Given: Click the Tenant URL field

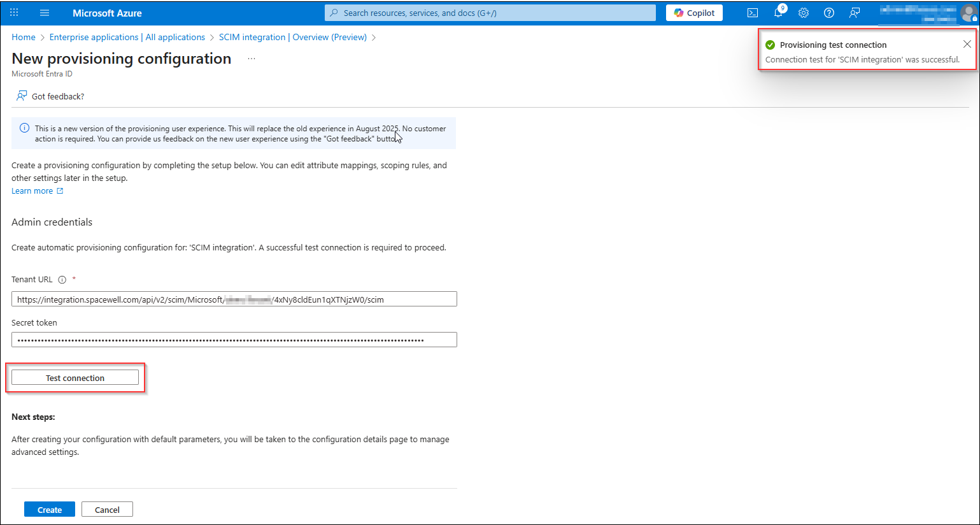Looking at the screenshot, I should pos(234,299).
